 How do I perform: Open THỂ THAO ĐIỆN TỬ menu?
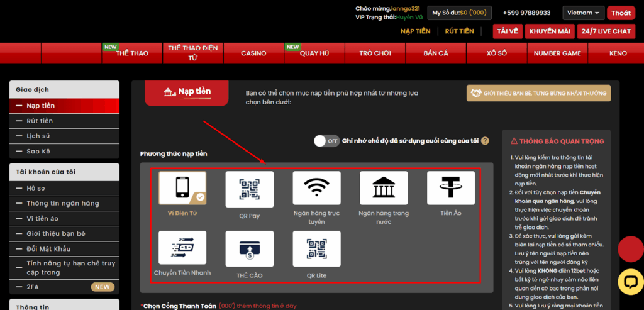coord(193,53)
